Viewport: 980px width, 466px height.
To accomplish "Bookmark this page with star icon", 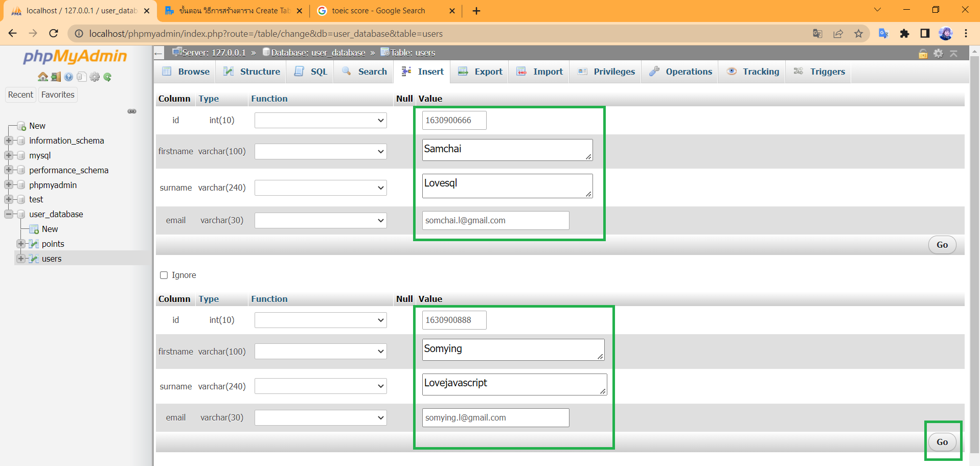I will tap(858, 34).
